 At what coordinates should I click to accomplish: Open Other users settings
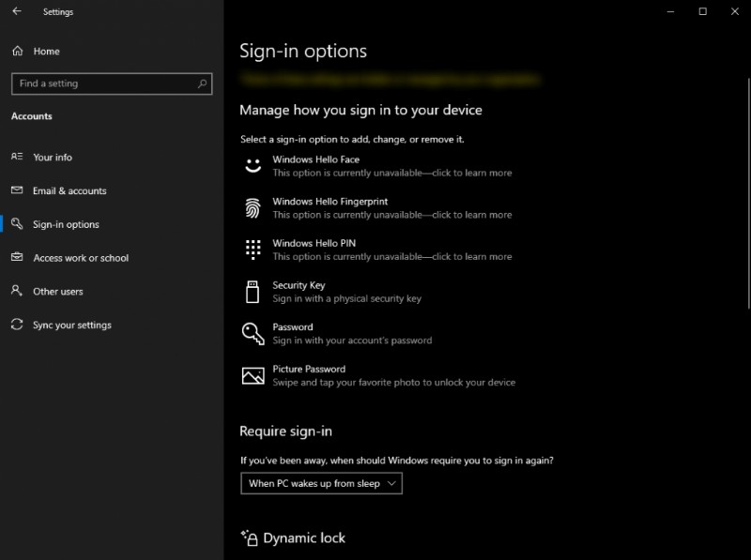point(60,292)
